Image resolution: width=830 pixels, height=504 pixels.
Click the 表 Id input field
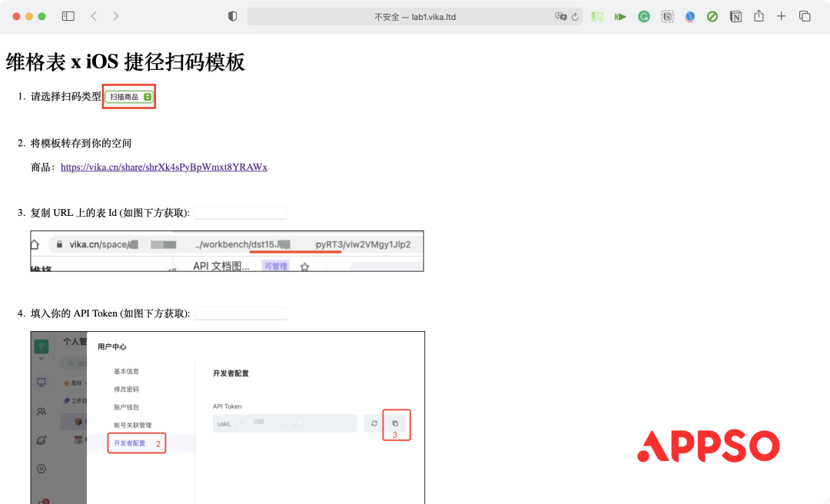click(241, 213)
